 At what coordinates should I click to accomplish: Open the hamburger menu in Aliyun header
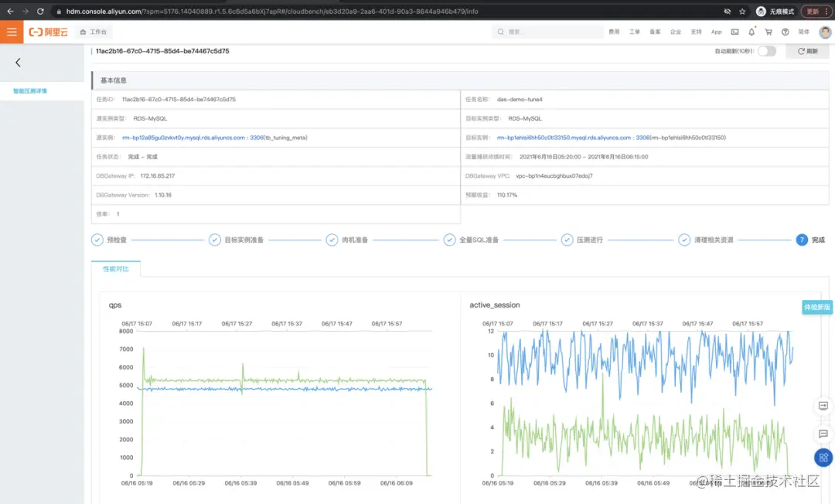[x=11, y=32]
